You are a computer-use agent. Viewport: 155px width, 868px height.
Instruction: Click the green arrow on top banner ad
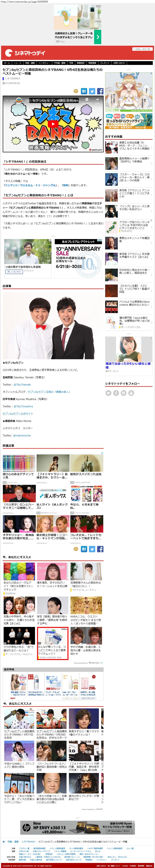click(97, 37)
